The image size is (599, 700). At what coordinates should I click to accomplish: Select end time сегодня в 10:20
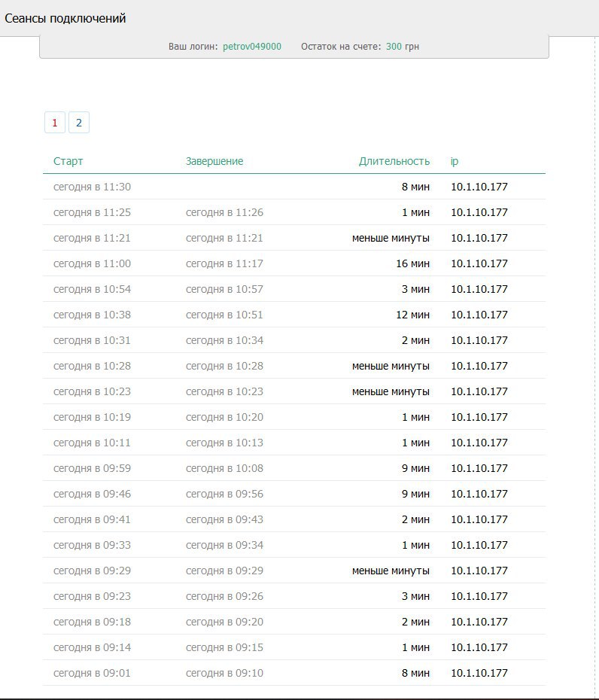[x=224, y=418]
